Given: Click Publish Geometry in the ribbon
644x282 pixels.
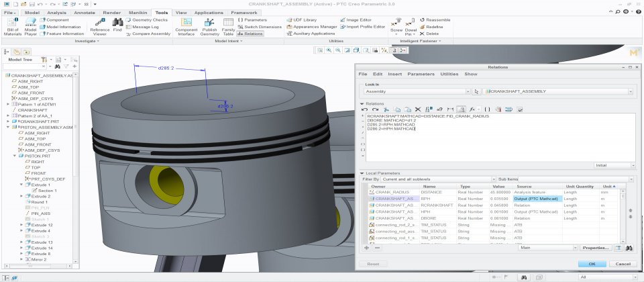Looking at the screenshot, I should (209, 27).
